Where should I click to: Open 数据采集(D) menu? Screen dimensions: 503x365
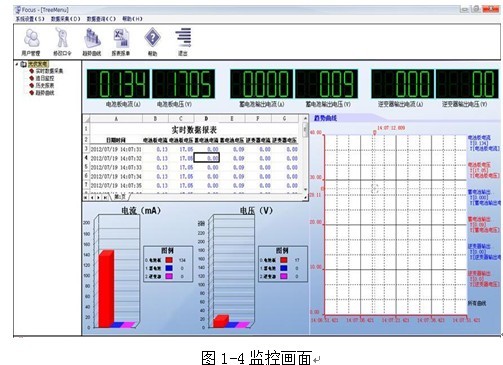(x=65, y=19)
